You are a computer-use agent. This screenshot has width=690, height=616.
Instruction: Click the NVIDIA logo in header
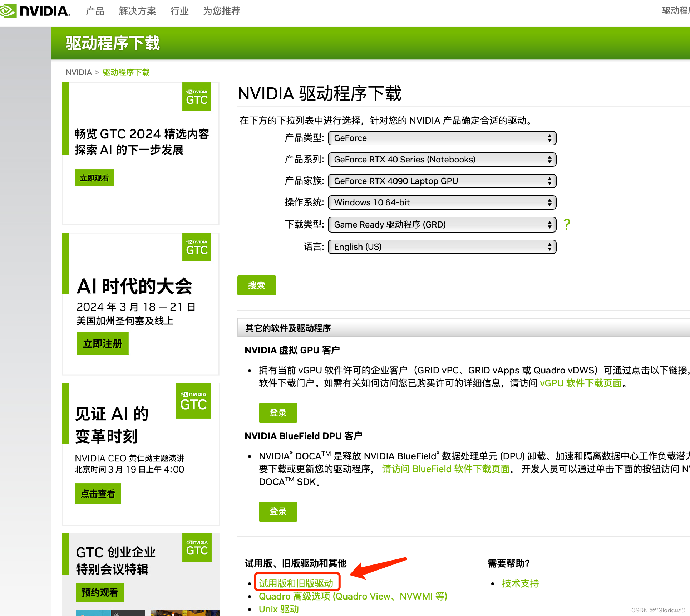[x=35, y=11]
